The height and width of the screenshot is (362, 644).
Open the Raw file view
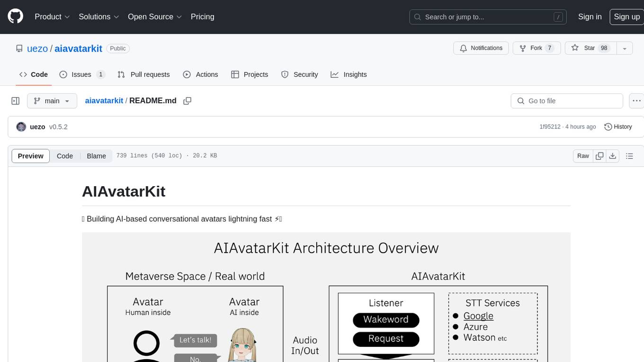click(x=583, y=156)
